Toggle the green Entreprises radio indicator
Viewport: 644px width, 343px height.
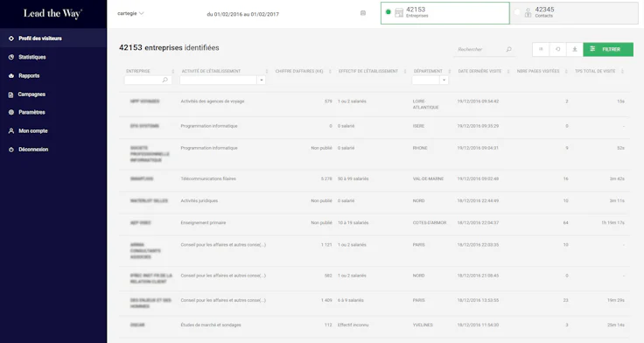388,12
